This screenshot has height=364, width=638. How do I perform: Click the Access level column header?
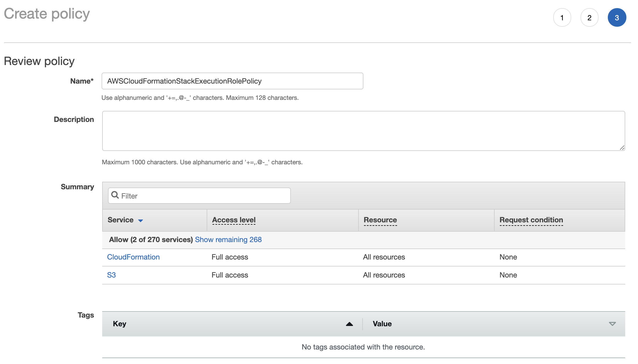click(x=234, y=220)
